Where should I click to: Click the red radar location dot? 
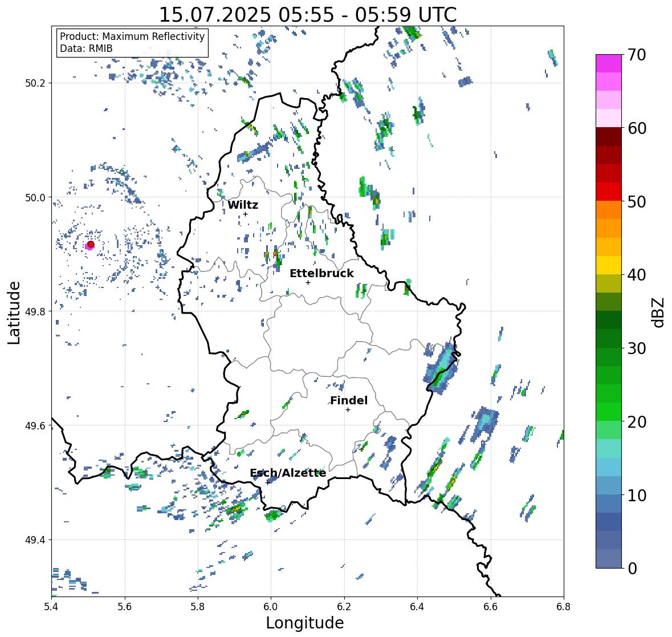click(91, 244)
